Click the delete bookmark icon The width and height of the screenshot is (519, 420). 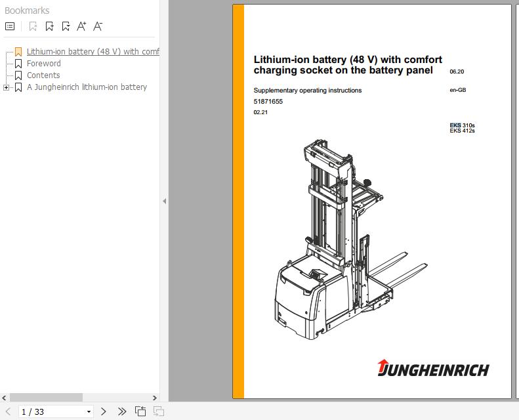pyautogui.click(x=33, y=26)
